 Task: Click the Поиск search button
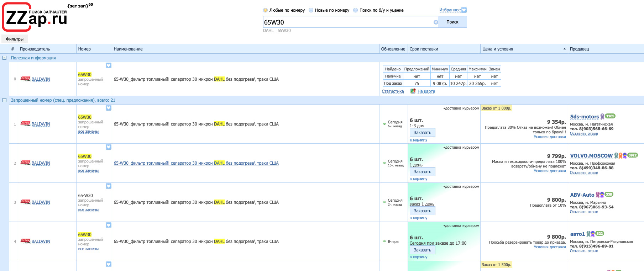tap(452, 22)
